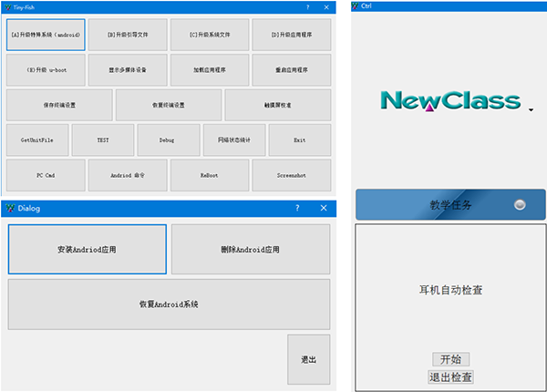Choose 恢复Android系统 button
Screen dimensions: 547x392
(169, 304)
